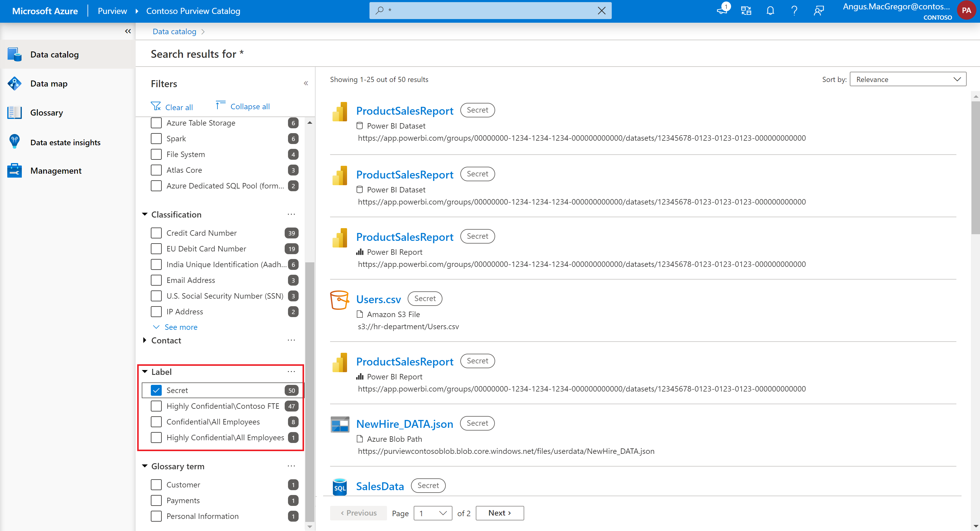Clear the search box with the X icon
The height and width of the screenshot is (531, 980).
point(601,10)
